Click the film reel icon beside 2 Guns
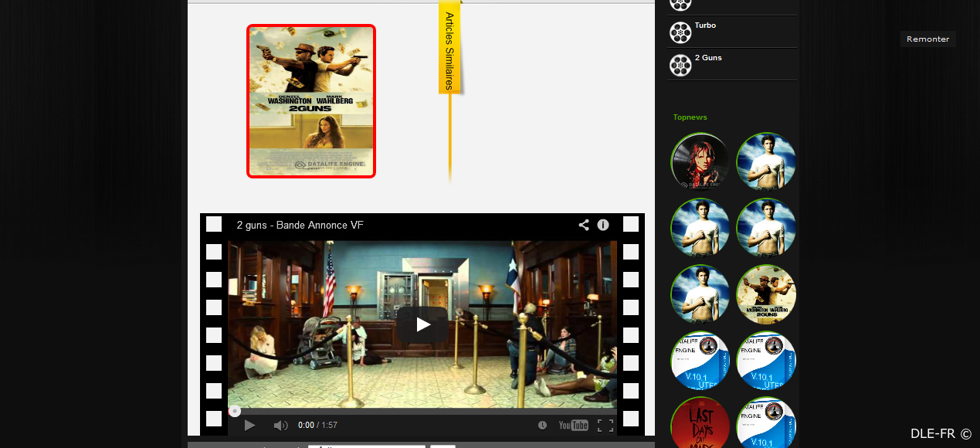The height and width of the screenshot is (448, 980). coord(680,65)
